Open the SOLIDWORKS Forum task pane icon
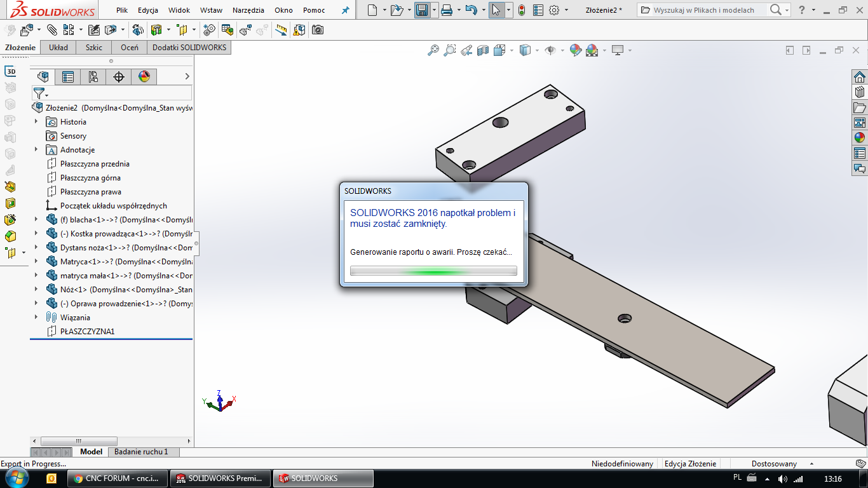868x488 pixels. [x=860, y=168]
